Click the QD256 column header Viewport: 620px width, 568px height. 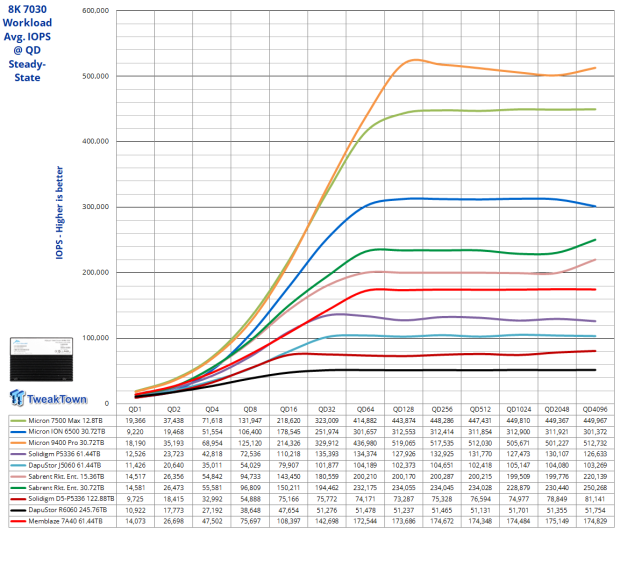tap(442, 409)
